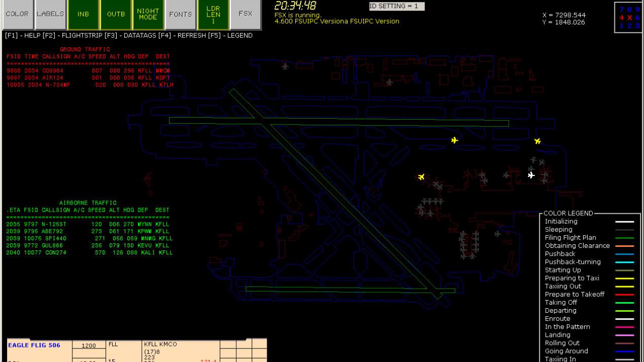
Task: Select the yellow taxiing aircraft left of the terminal
Action: pyautogui.click(x=421, y=177)
